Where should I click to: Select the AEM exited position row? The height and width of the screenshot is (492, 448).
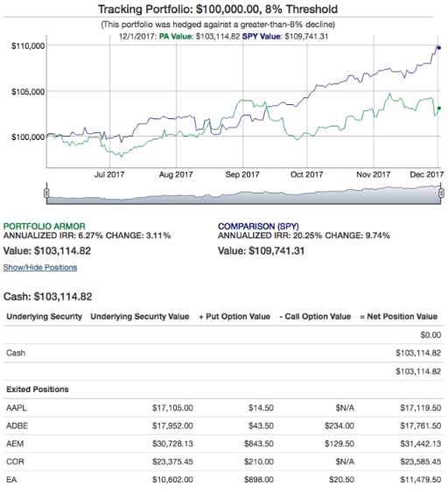click(x=224, y=444)
